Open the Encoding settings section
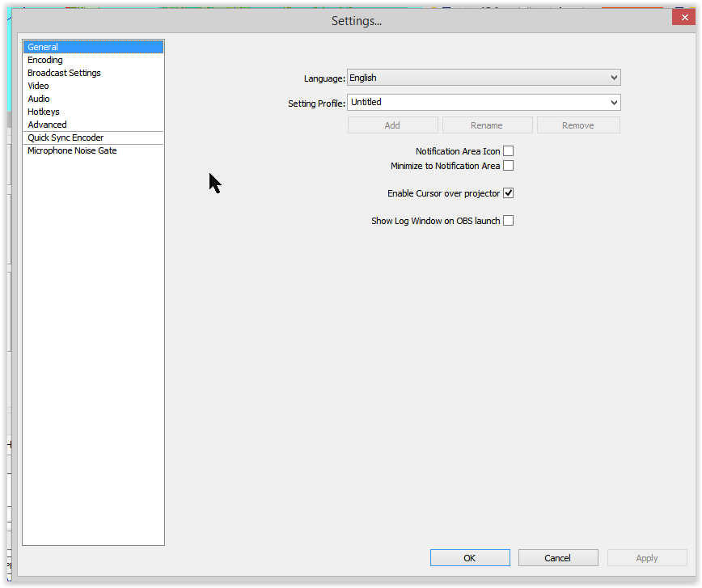702x588 pixels. tap(93, 60)
